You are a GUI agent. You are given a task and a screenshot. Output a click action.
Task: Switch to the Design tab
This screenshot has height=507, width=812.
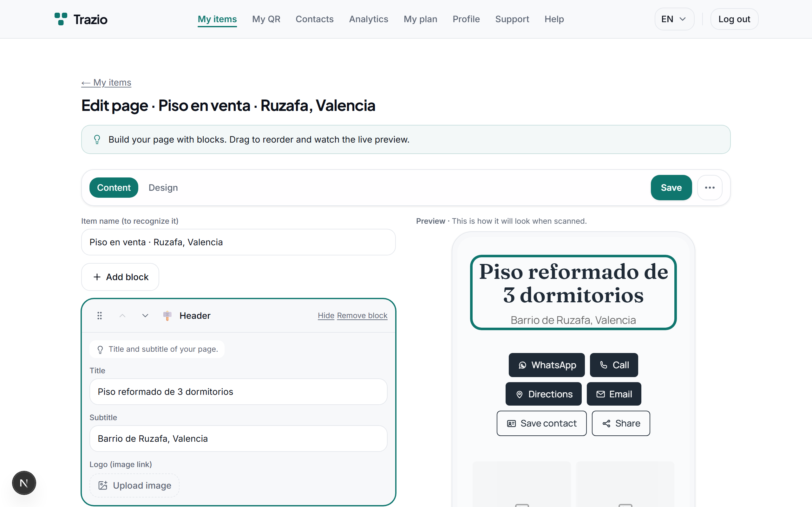point(163,188)
